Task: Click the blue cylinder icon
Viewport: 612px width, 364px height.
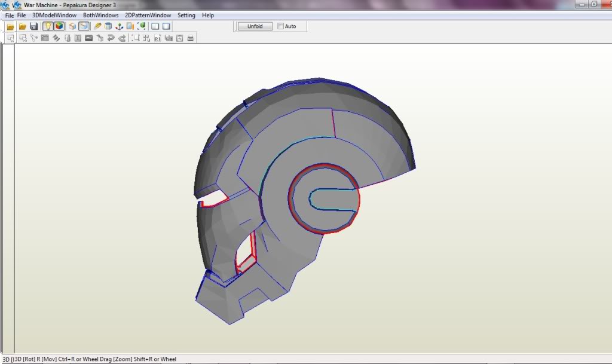Action: tap(108, 26)
